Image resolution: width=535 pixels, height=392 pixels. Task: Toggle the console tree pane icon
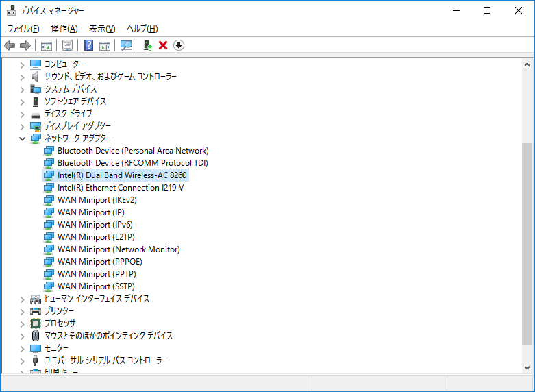click(x=47, y=45)
